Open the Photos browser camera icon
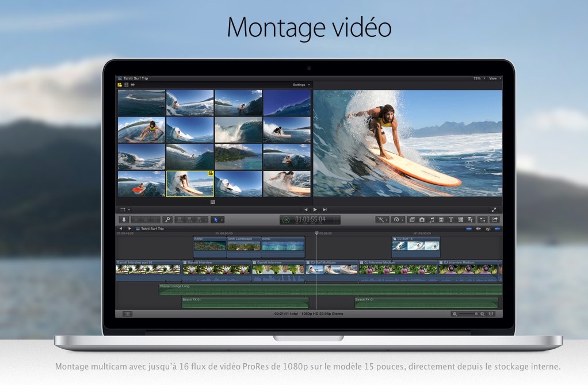Viewport: 588px width, 385px height. coord(422,219)
